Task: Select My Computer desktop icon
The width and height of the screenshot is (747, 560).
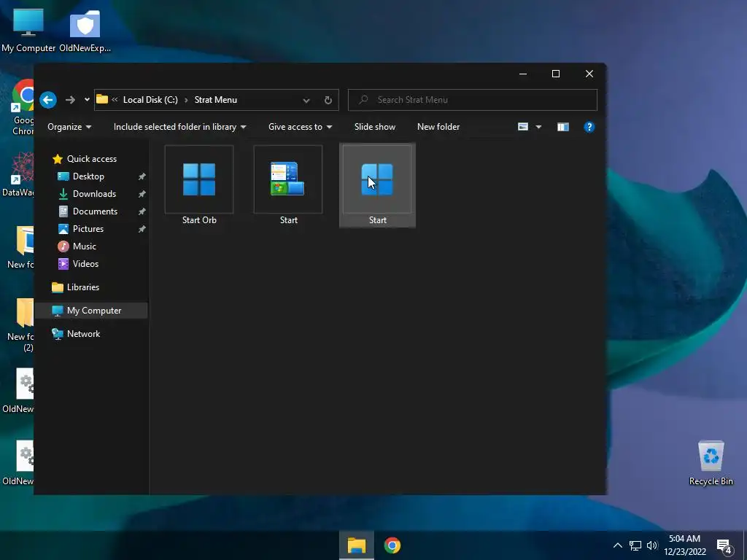Action: [28, 29]
